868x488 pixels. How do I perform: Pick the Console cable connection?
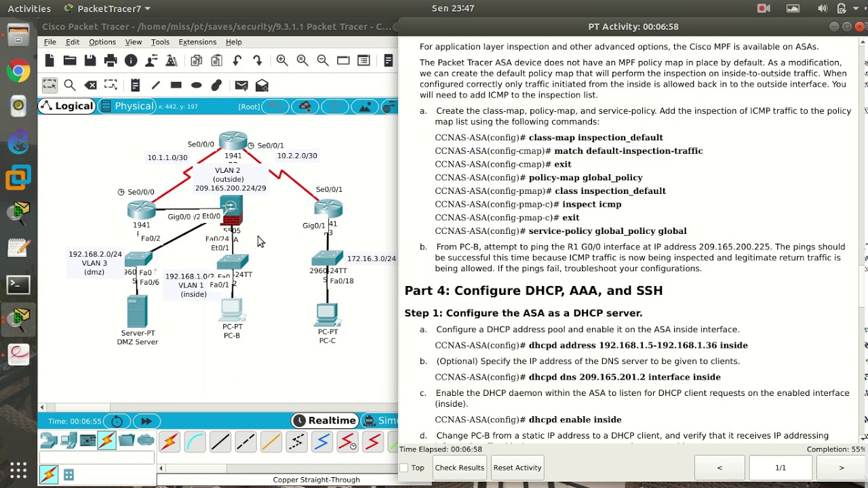tap(195, 443)
